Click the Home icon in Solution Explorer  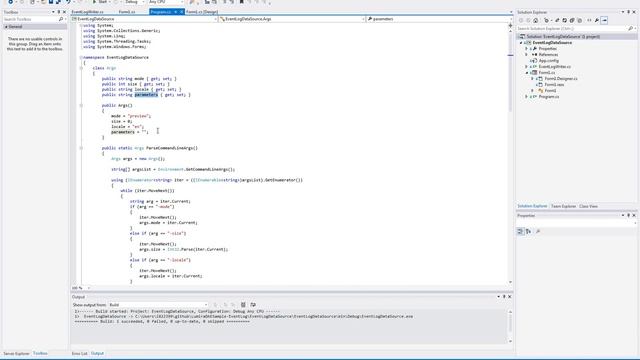536,20
